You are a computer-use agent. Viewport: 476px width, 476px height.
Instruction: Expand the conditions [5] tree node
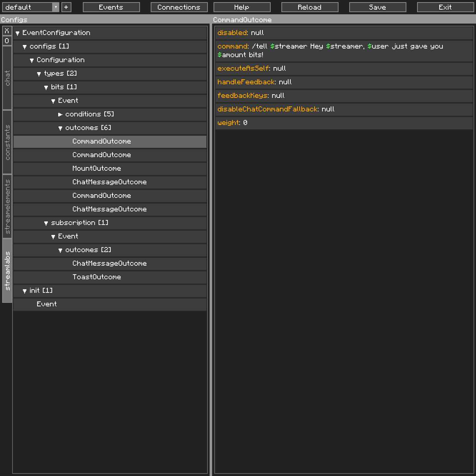tap(60, 114)
